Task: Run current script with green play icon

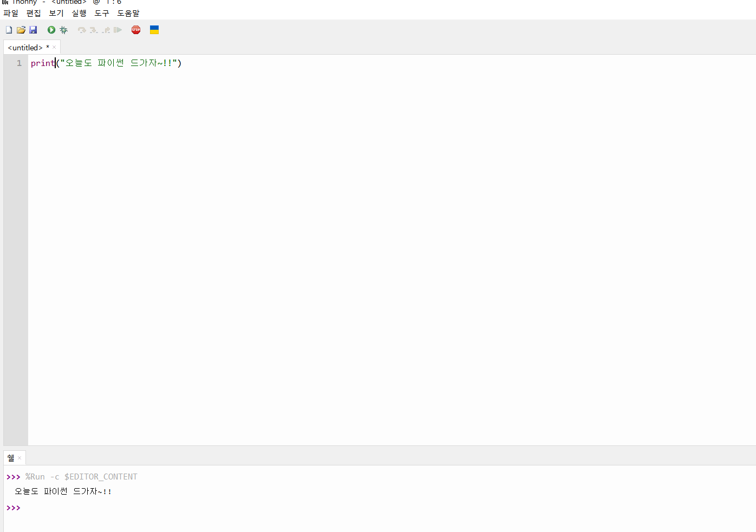Action: (51, 30)
